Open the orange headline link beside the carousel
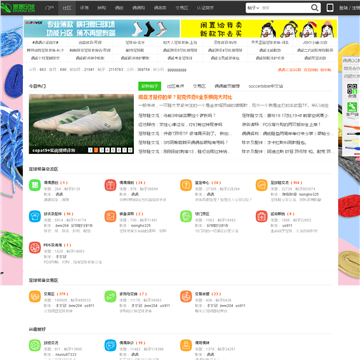 [185, 97]
